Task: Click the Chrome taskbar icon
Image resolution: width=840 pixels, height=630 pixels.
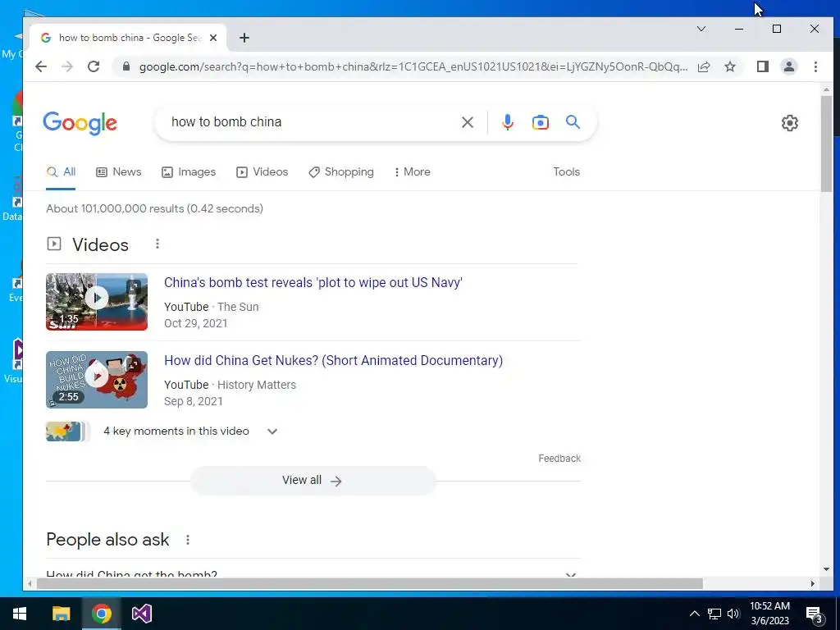Action: [x=101, y=614]
